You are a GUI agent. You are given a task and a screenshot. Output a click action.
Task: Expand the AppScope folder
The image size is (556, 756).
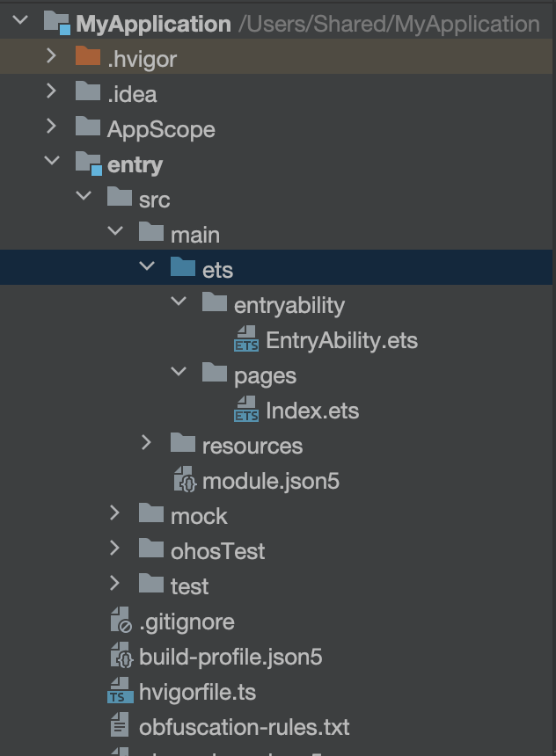point(51,127)
